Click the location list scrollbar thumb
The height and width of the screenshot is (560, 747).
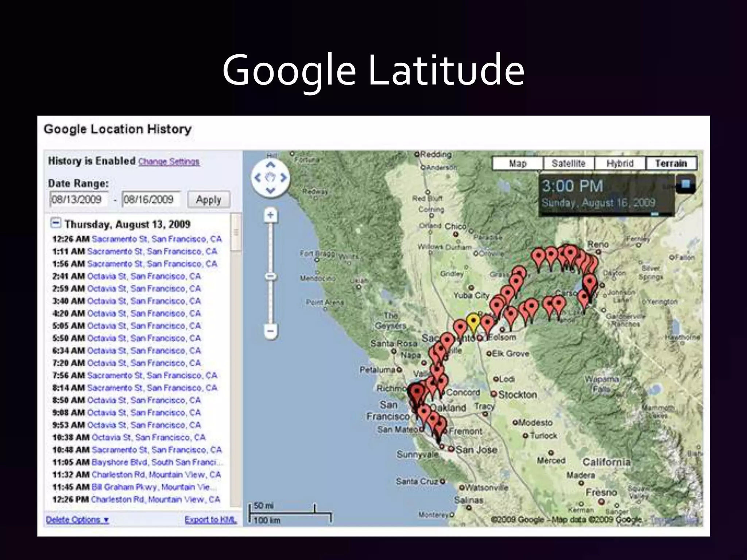pyautogui.click(x=236, y=232)
